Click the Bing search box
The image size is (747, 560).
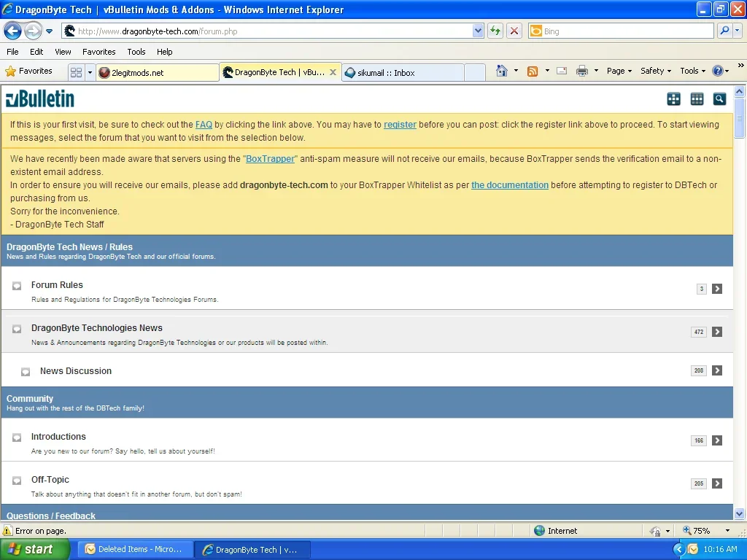point(622,31)
